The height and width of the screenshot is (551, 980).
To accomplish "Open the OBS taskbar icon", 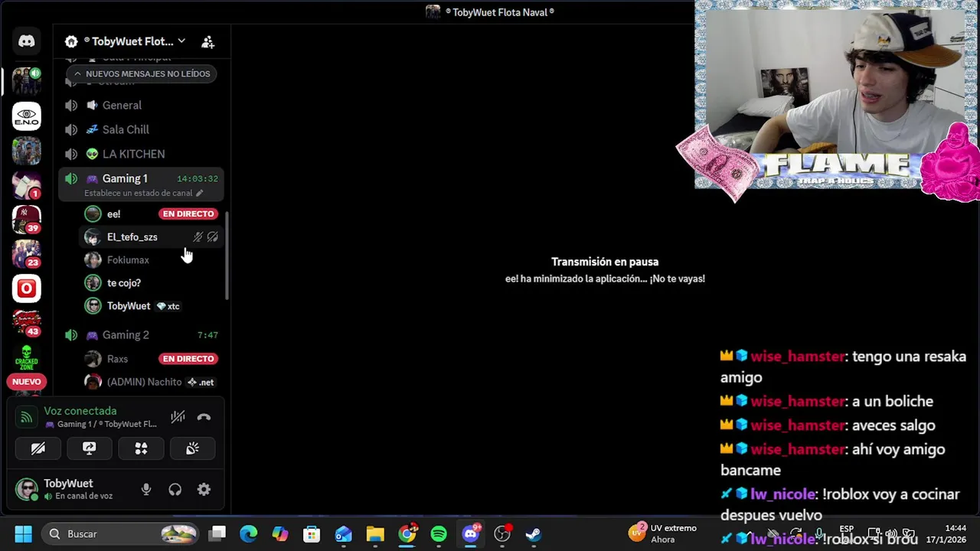I will coord(502,534).
